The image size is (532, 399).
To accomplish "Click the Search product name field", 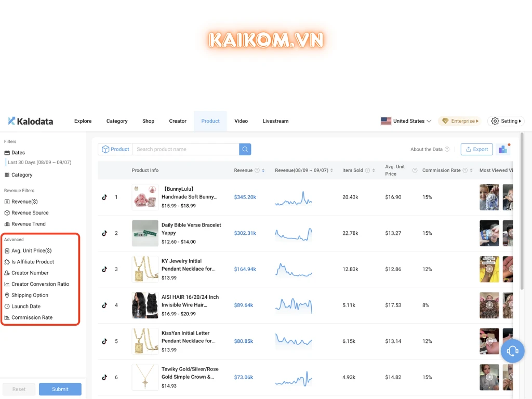I will (x=185, y=149).
